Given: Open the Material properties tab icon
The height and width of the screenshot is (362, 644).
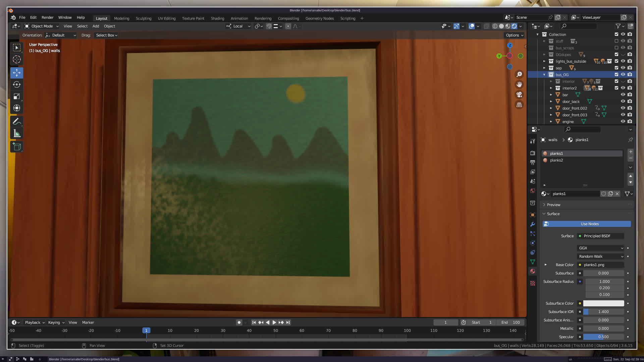Looking at the screenshot, I should 533,271.
